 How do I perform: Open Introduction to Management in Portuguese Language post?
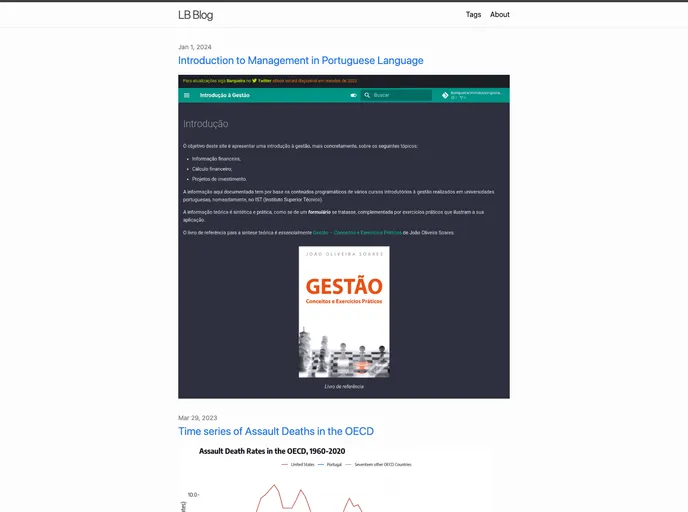pyautogui.click(x=300, y=61)
